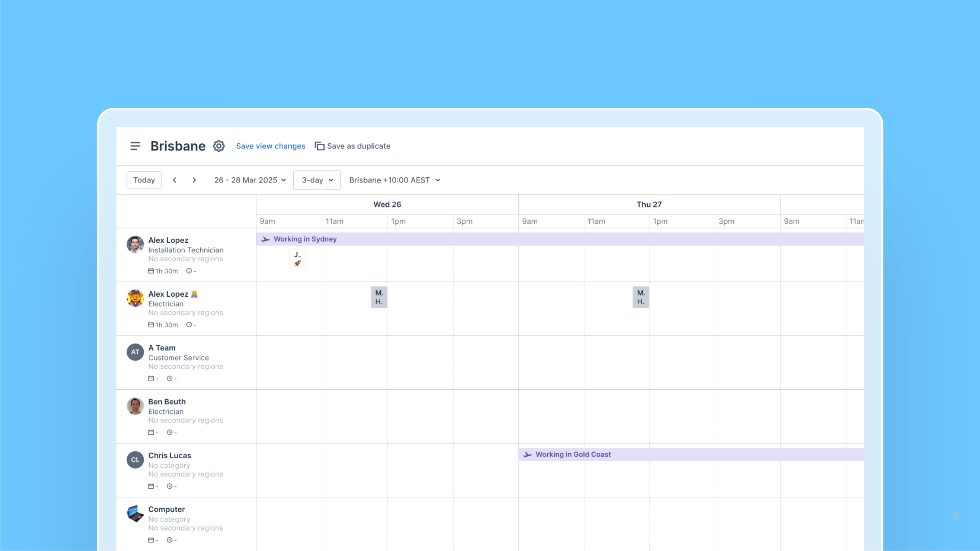
Task: Click Chris Lucas CL avatar
Action: tap(135, 460)
